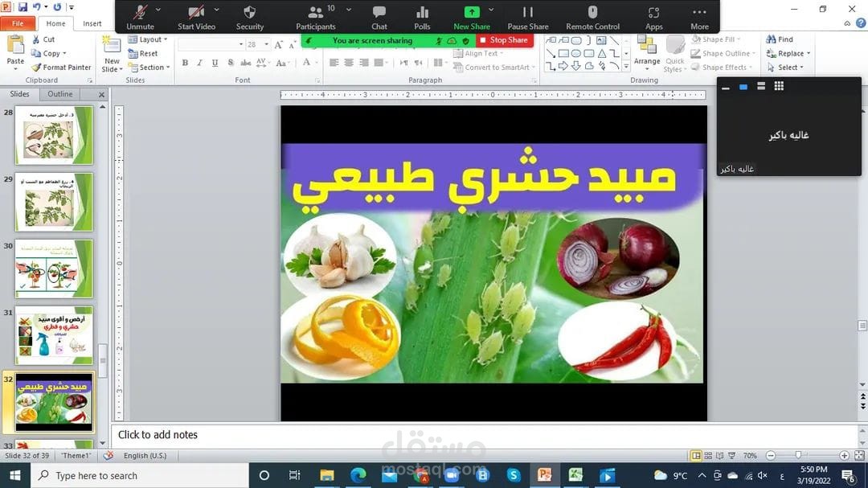Open Windows Start menu
This screenshot has height=488, width=868.
pos(15,475)
